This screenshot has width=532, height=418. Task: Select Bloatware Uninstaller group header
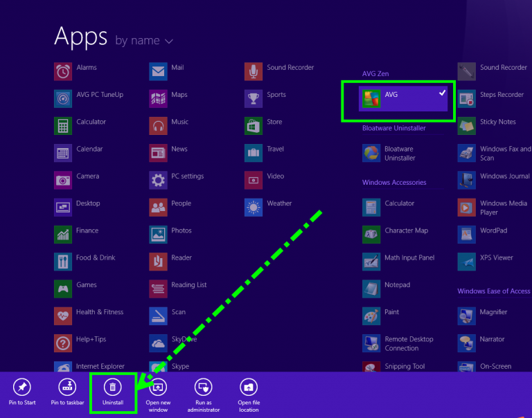[394, 128]
